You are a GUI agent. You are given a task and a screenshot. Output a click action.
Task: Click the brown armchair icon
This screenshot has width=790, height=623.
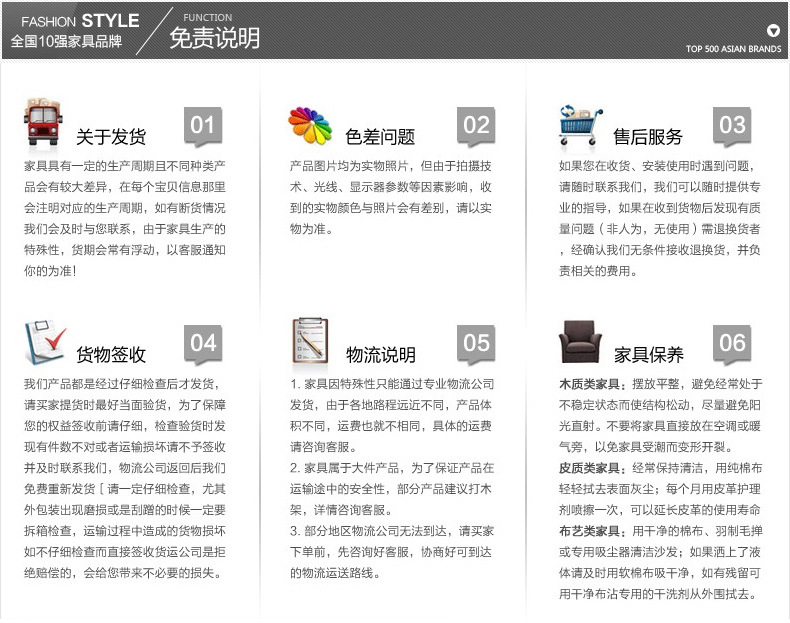[x=580, y=341]
